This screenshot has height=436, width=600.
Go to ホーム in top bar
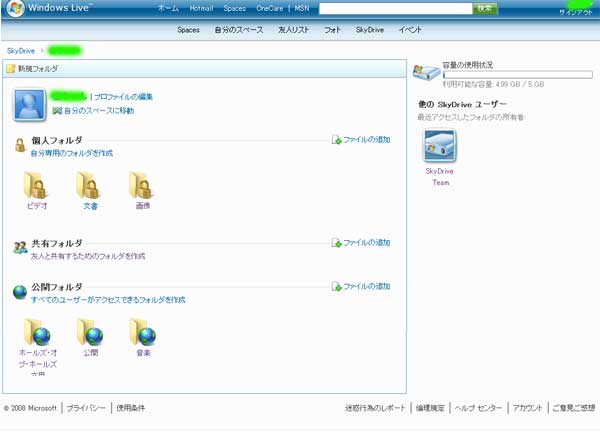coord(168,8)
